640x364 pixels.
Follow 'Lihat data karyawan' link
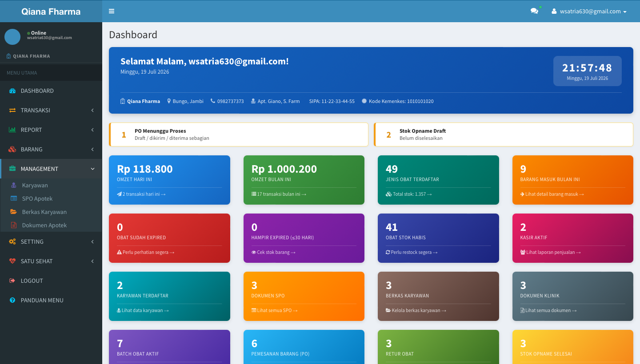143,310
